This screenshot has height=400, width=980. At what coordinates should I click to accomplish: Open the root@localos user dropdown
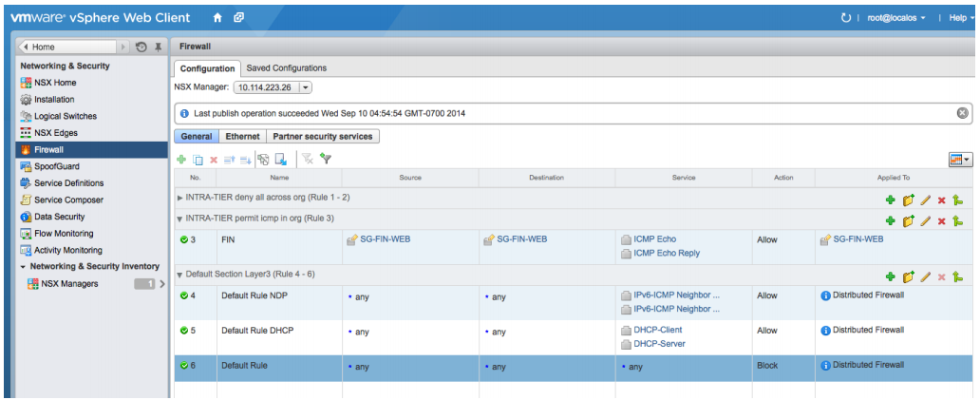[x=896, y=18]
